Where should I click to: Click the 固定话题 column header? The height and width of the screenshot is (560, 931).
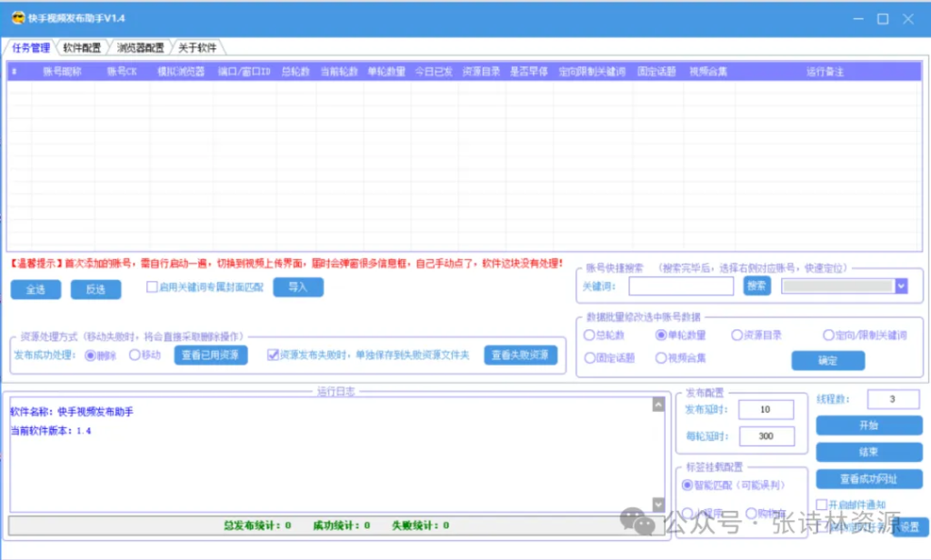click(656, 72)
